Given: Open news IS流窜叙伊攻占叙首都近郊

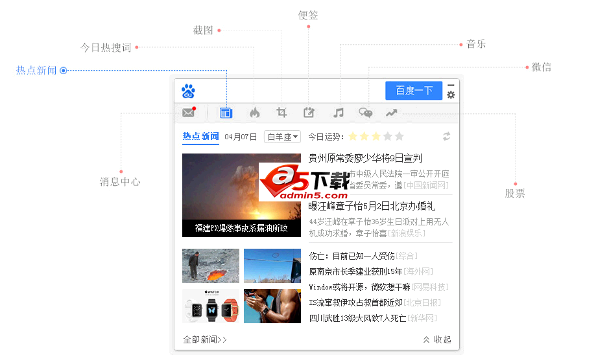Looking at the screenshot, I should 355,302.
